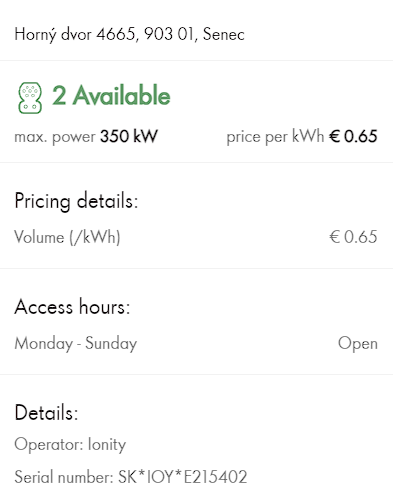Click the "max. power" label

click(x=55, y=137)
